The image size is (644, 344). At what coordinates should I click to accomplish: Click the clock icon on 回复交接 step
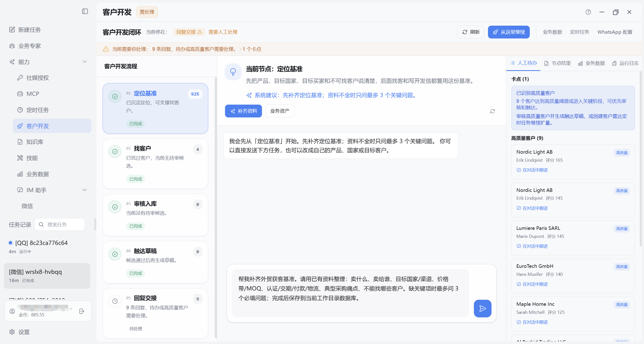coord(115,301)
